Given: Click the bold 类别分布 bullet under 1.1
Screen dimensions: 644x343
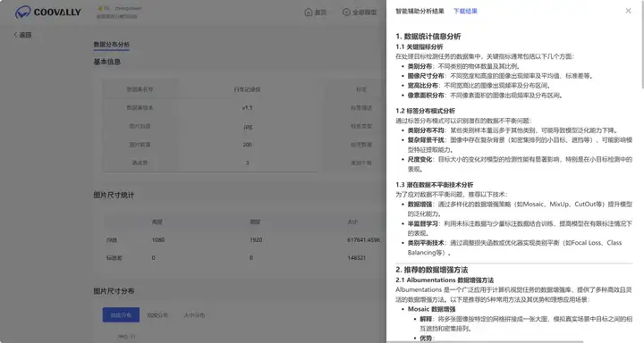Looking at the screenshot, I should (x=419, y=66).
